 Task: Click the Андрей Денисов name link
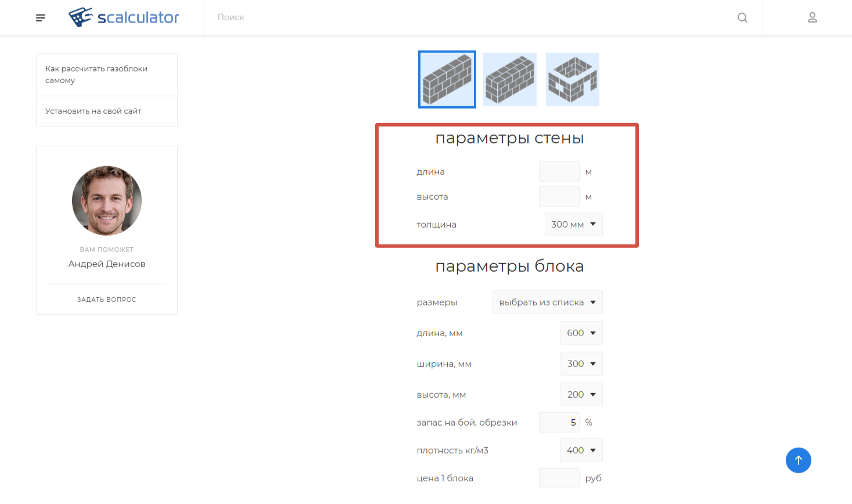point(107,264)
